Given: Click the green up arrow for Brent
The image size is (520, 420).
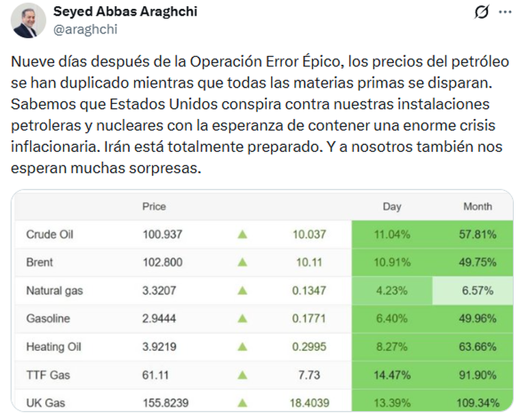Looking at the screenshot, I should tap(242, 263).
